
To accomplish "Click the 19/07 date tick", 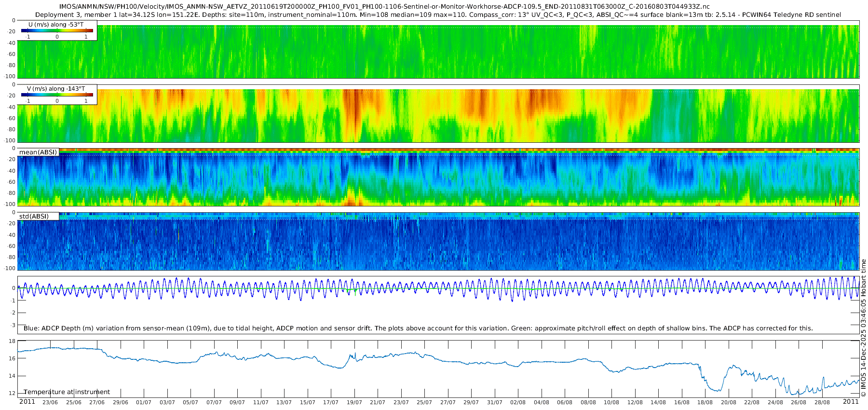I will point(354,402).
